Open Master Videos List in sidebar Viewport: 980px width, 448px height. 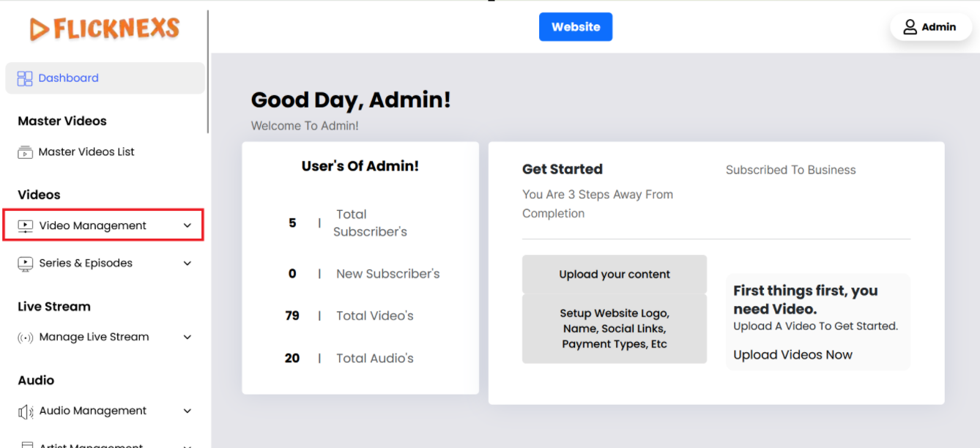[86, 152]
